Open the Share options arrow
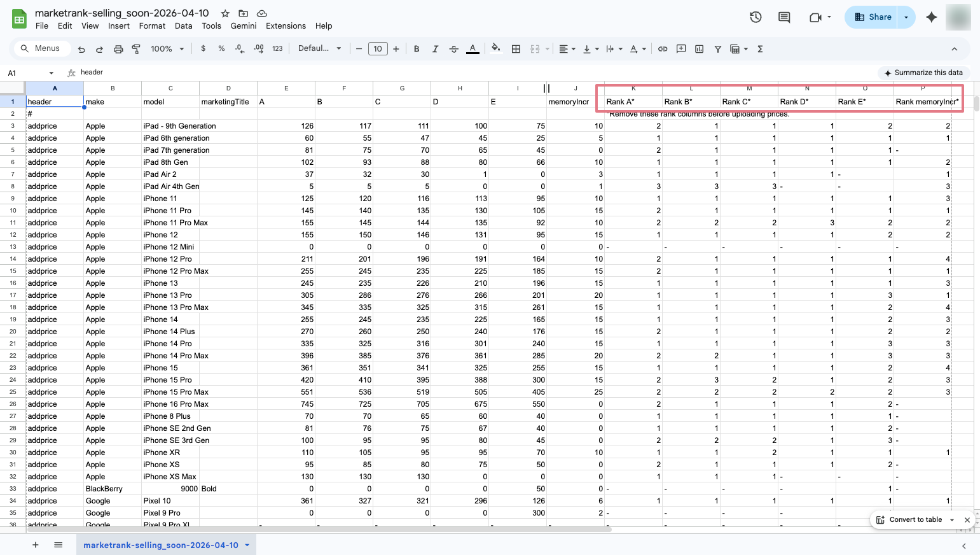The width and height of the screenshot is (980, 555). [x=906, y=17]
